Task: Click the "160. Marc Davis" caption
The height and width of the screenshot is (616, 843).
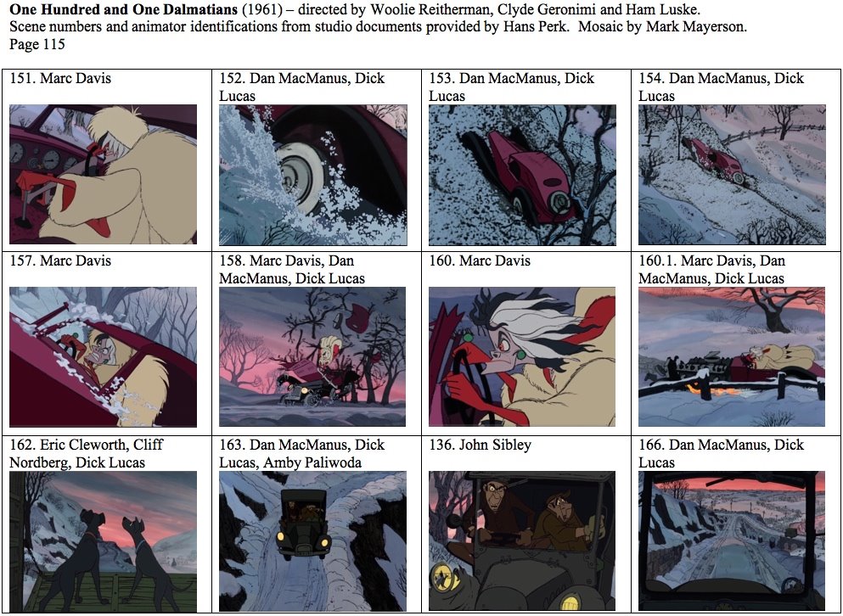Action: click(480, 261)
